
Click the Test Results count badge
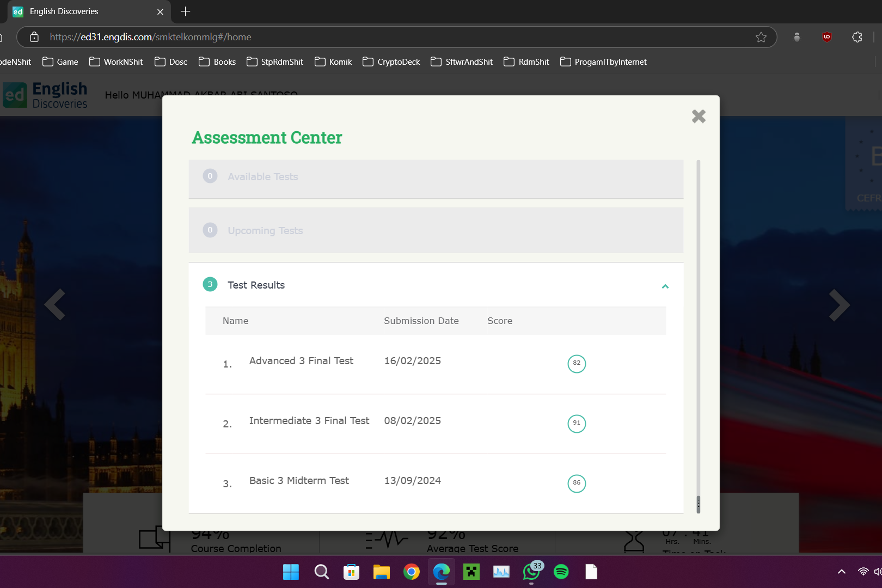210,284
